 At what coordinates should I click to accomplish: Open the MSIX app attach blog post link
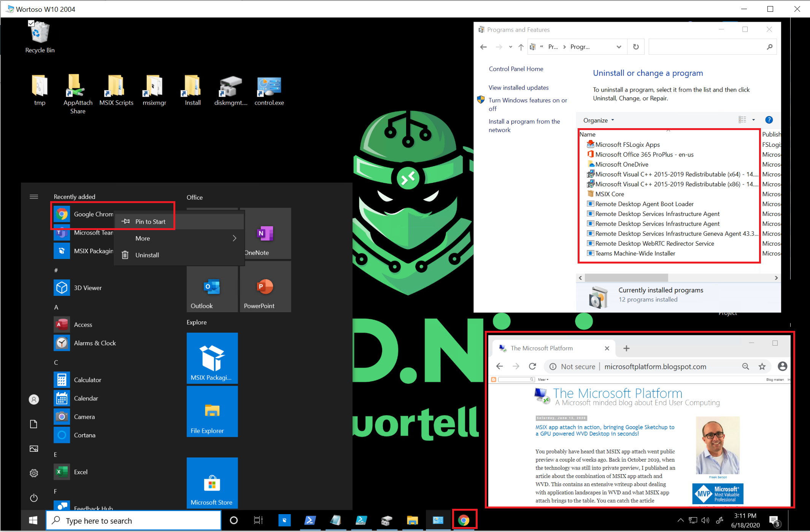click(x=605, y=430)
